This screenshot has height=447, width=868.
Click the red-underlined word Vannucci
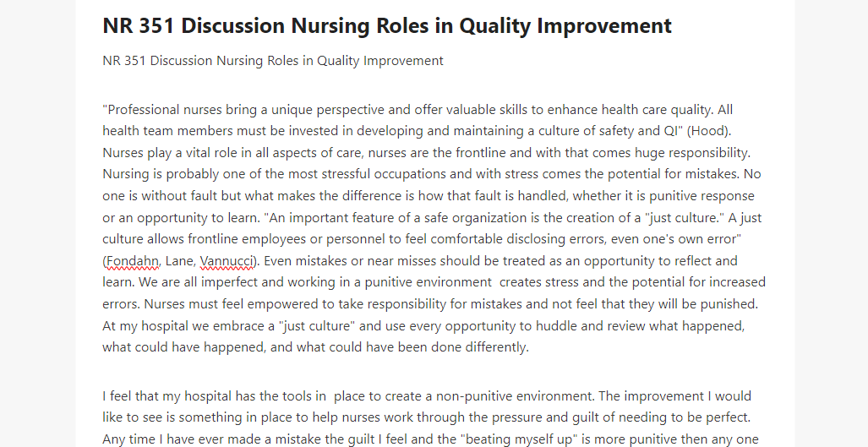coord(227,260)
